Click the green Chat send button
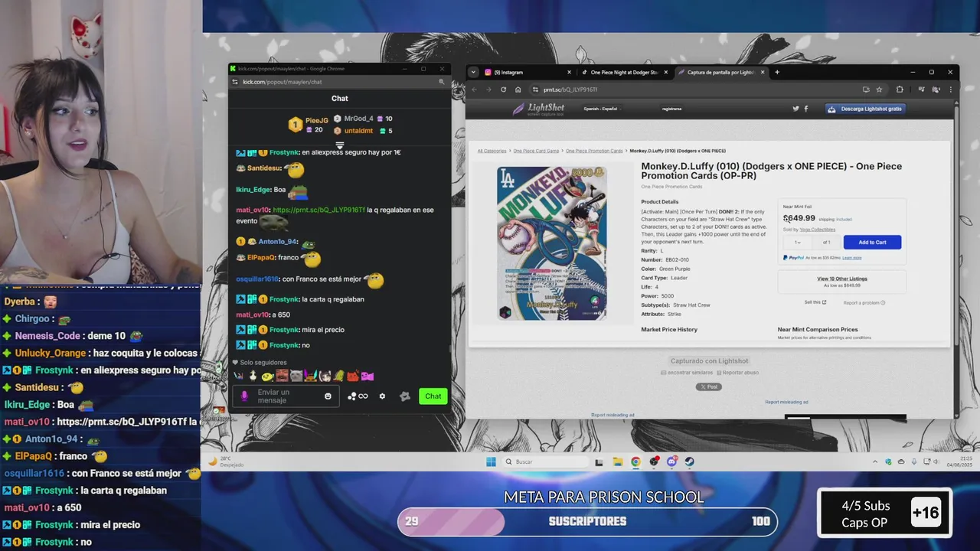The width and height of the screenshot is (980, 551). click(433, 396)
